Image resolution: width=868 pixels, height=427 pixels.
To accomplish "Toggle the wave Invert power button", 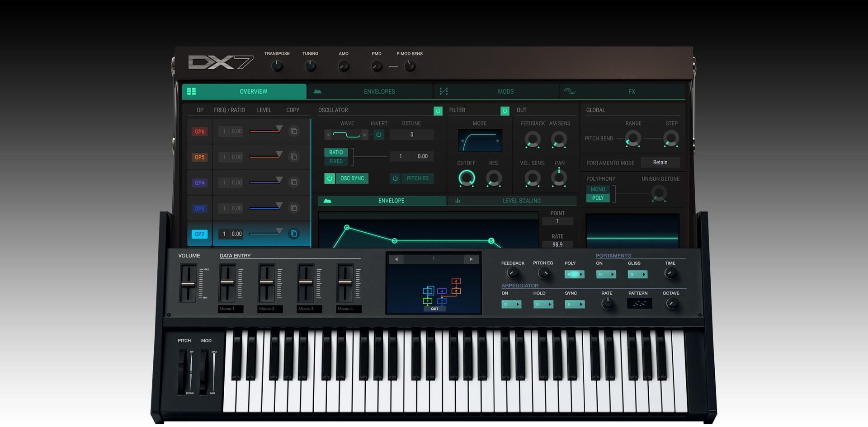I will 379,135.
